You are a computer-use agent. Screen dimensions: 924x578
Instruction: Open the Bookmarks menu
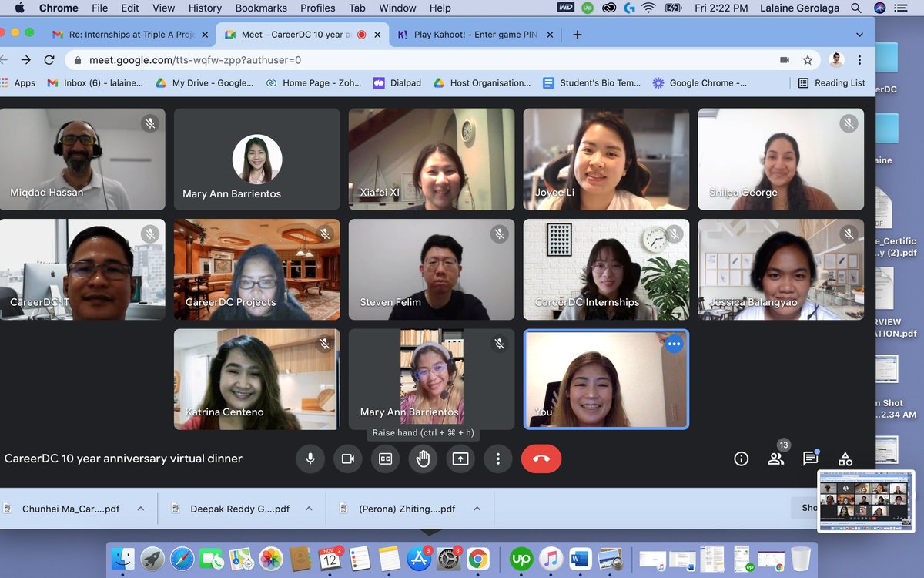tap(261, 8)
